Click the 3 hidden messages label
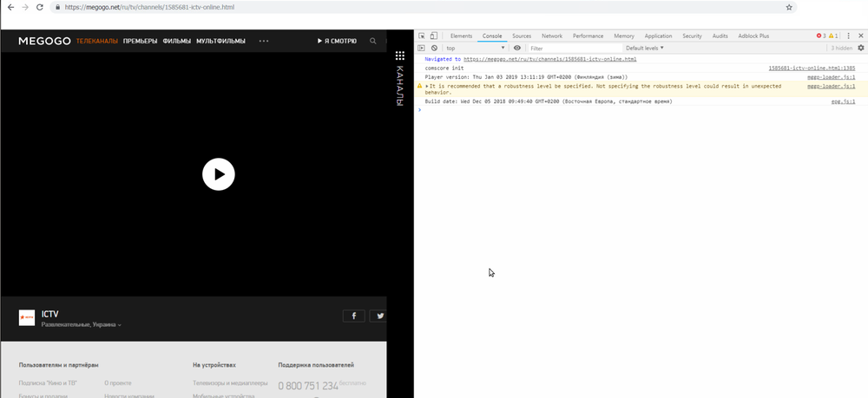The height and width of the screenshot is (398, 868). point(841,48)
